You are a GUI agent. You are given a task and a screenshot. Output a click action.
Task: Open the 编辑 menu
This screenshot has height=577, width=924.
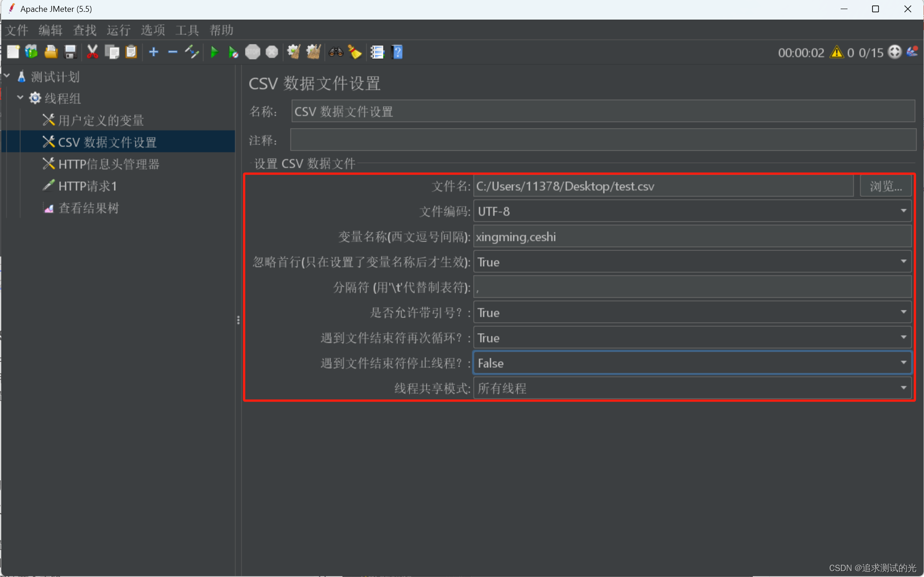[x=51, y=30]
